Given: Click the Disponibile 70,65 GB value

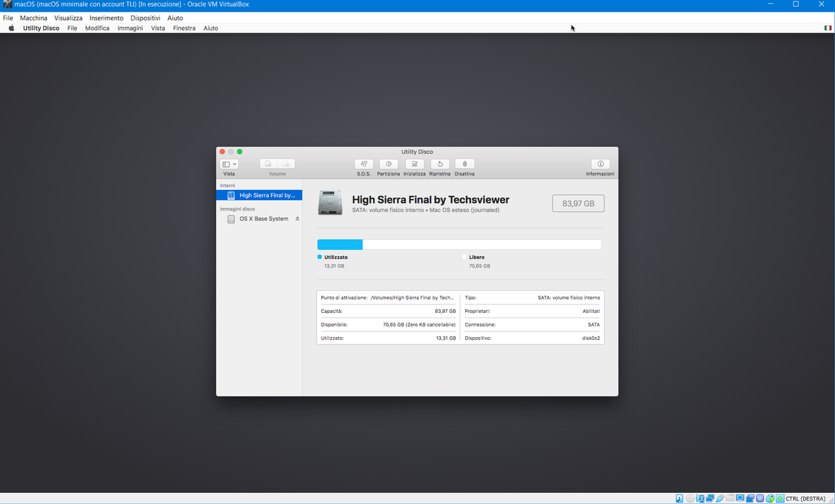Looking at the screenshot, I should click(x=419, y=324).
